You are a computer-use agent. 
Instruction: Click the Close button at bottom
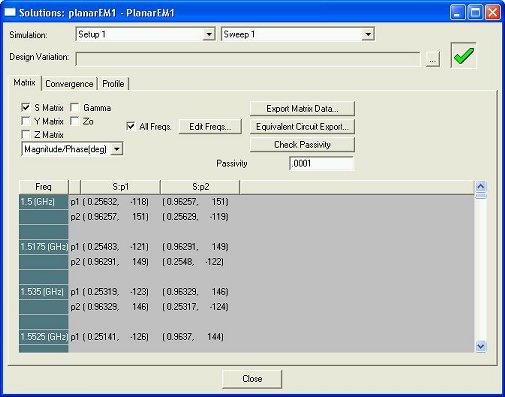tap(252, 379)
